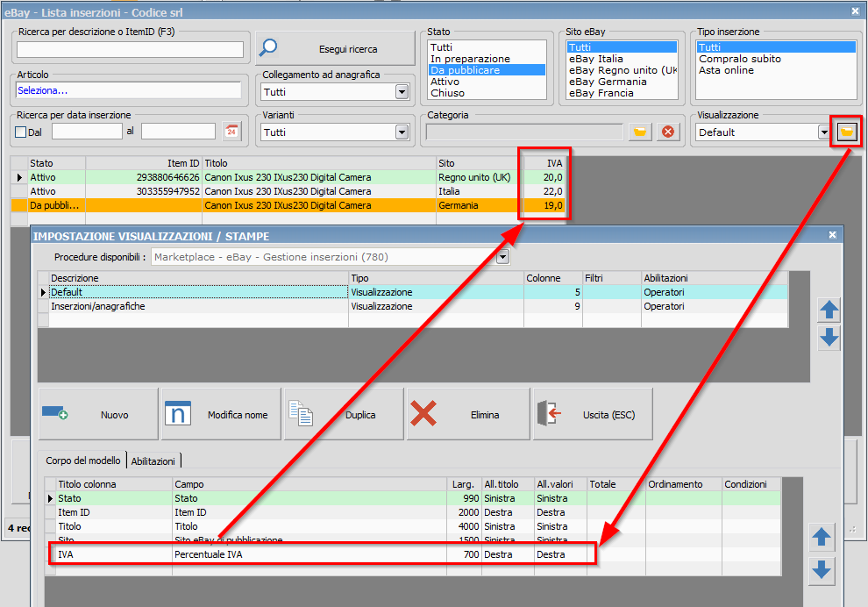The height and width of the screenshot is (607, 868).
Task: Click the Sito column header in listings grid
Action: [480, 163]
